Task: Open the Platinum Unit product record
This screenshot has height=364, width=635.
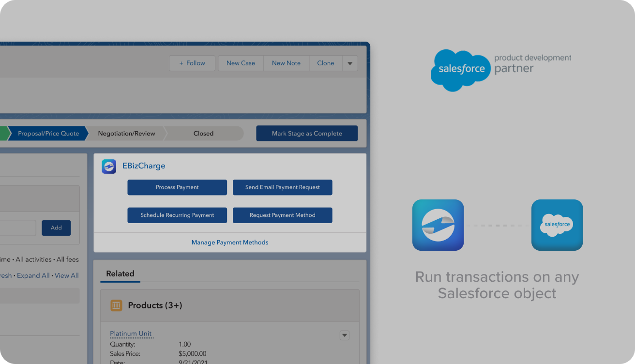Action: click(131, 334)
